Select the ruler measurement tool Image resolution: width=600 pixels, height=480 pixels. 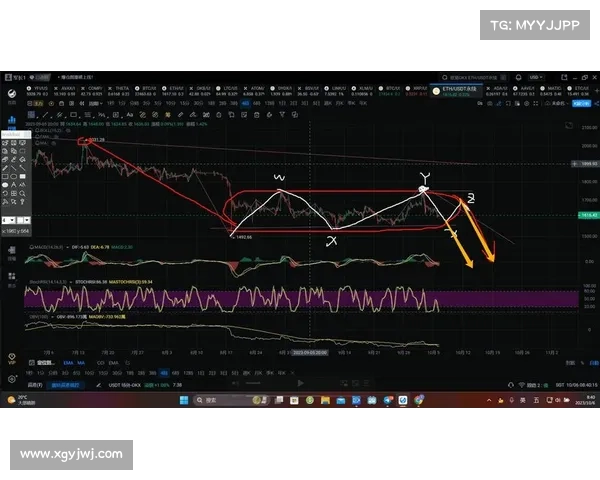[180, 115]
